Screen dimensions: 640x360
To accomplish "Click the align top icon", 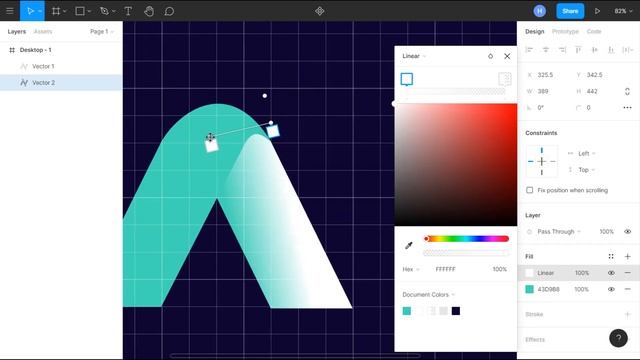I will click(578, 50).
